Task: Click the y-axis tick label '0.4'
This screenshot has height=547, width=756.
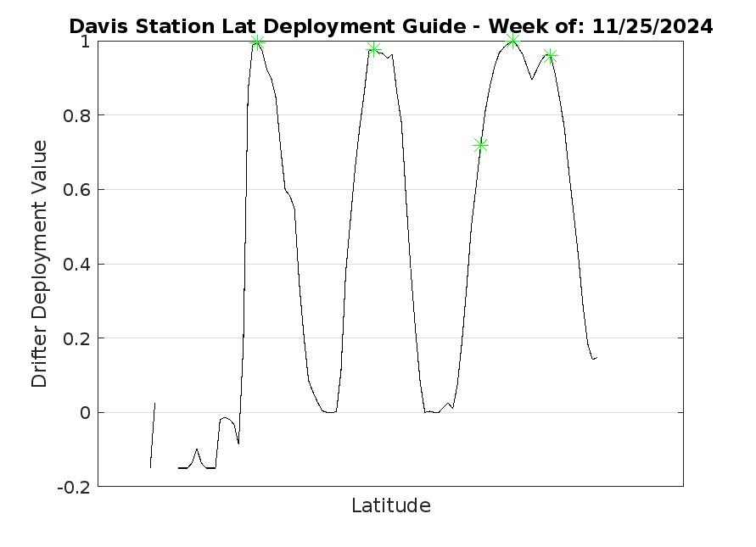Action: pos(76,264)
